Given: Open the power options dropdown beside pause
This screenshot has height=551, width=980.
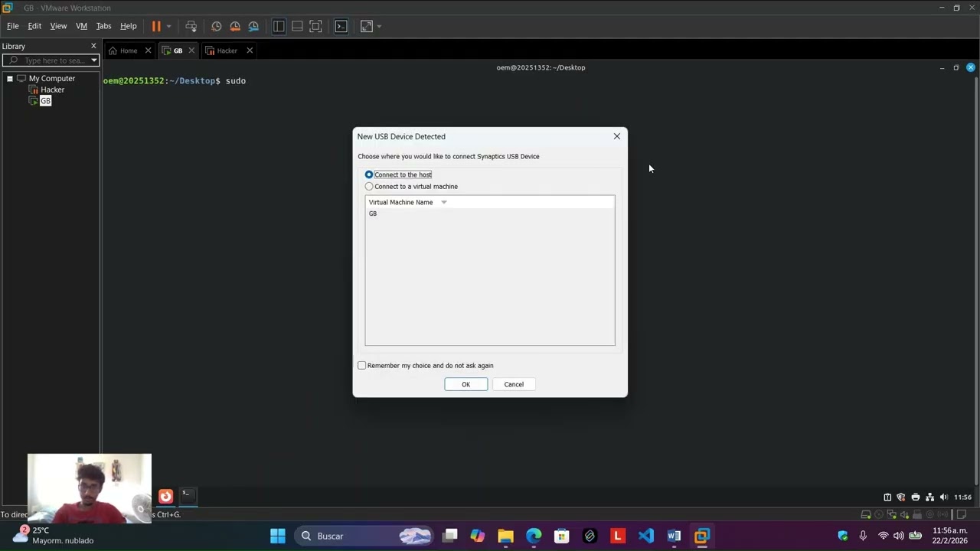Looking at the screenshot, I should [x=169, y=26].
